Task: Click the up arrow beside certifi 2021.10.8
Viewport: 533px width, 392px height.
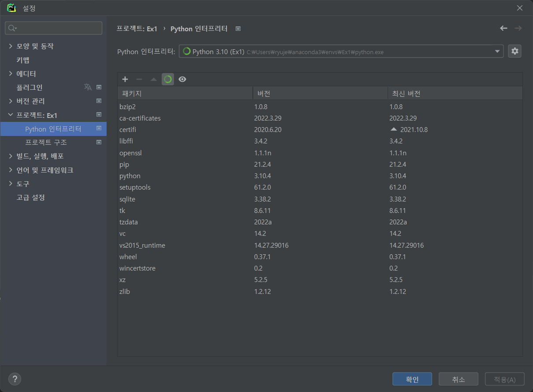Action: [x=394, y=129]
